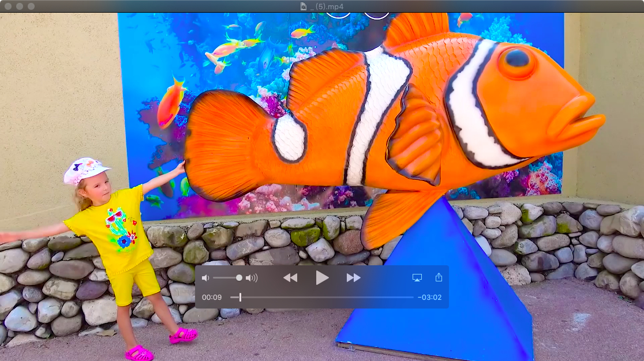The image size is (644, 361).
Task: Set volume to maximum with loud speaker icon
Action: [x=252, y=278]
